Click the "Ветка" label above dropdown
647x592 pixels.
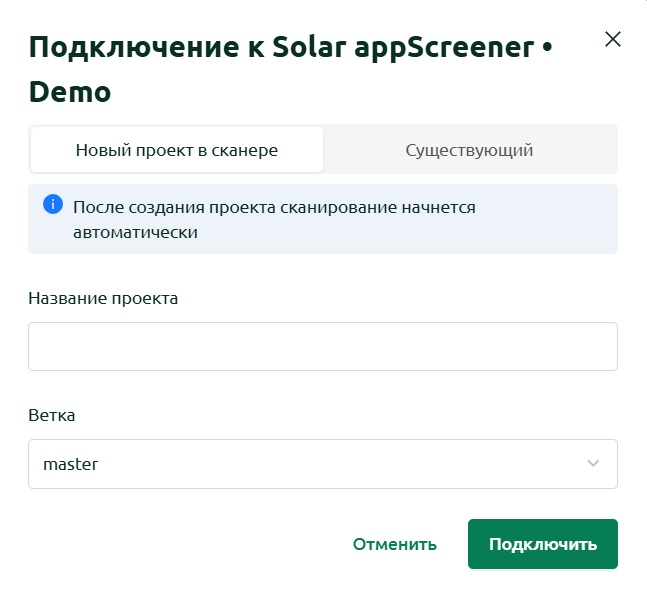click(52, 415)
